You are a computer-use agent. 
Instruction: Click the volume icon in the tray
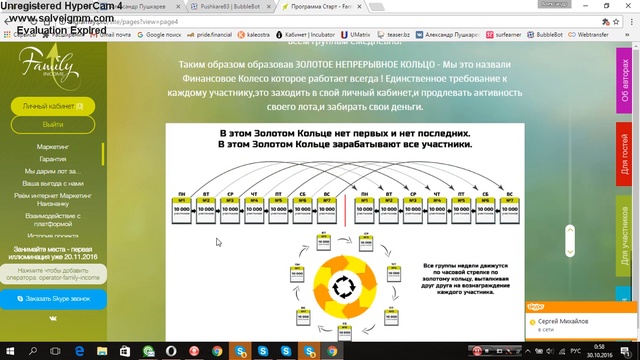[x=550, y=351]
